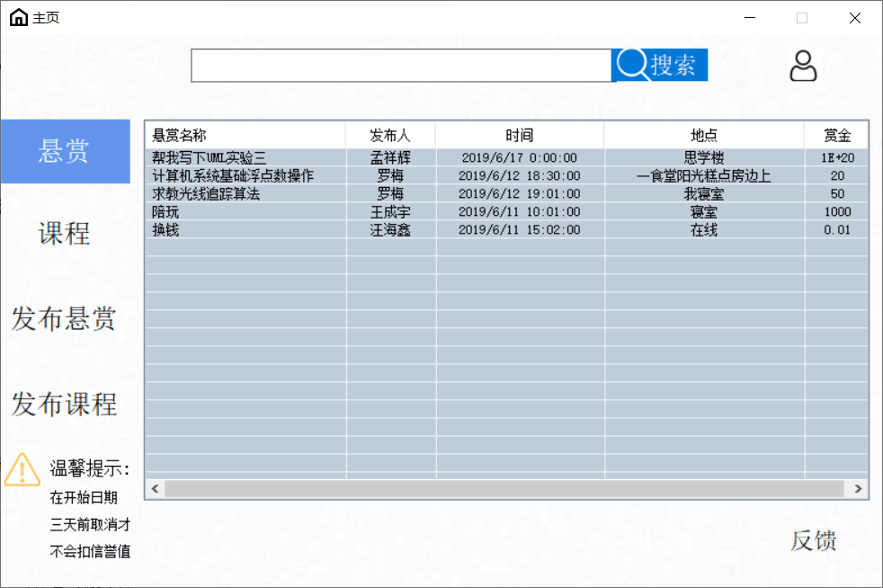Open the 反馈 feedback link
883x588 pixels.
(813, 540)
